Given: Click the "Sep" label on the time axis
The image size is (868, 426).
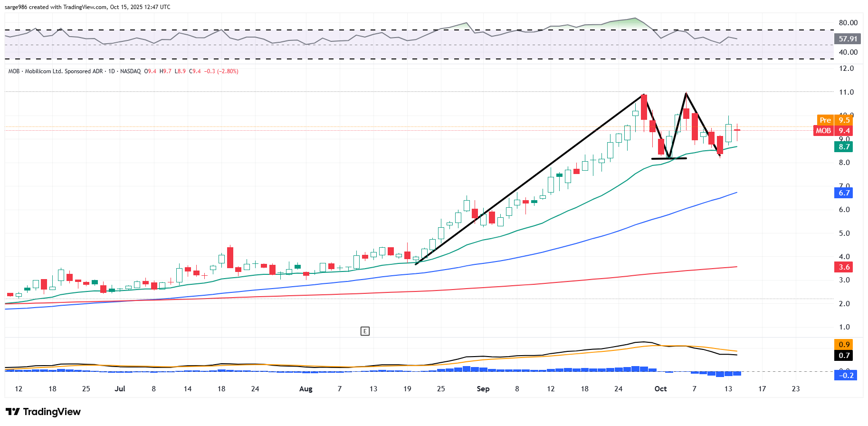Looking at the screenshot, I should pyautogui.click(x=483, y=389).
